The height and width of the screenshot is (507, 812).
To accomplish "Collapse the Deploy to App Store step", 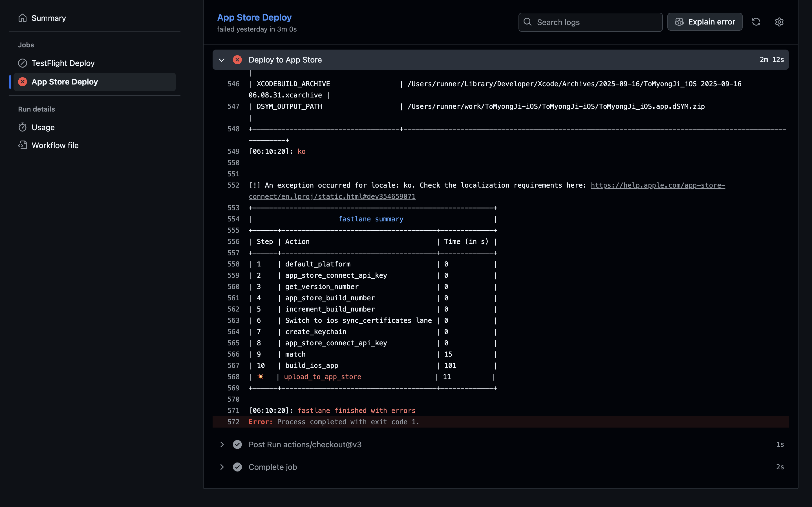I will 221,60.
